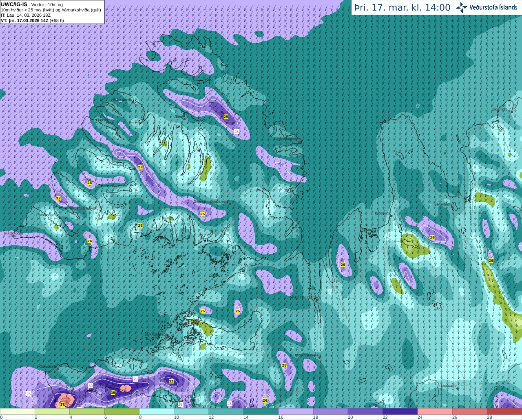Click the 0–2 pale yellow legend swatch
This screenshot has width=522, height=420.
[x=18, y=411]
